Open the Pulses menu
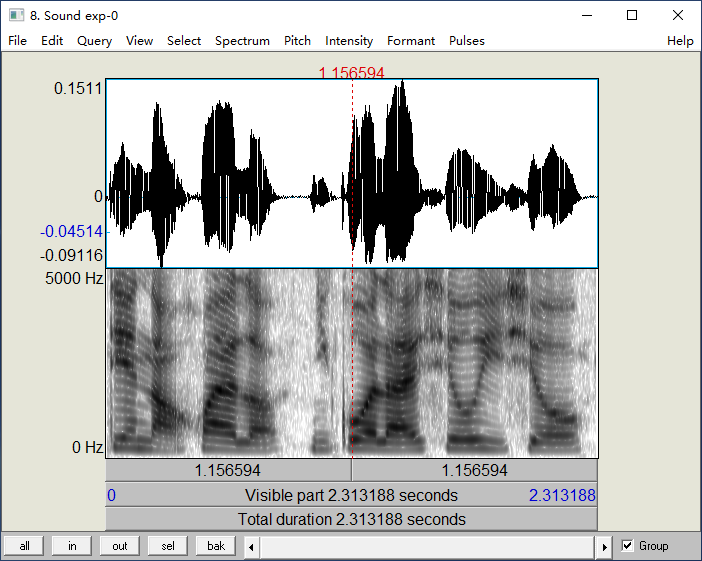Screen dimensions: 702x561 point(467,41)
